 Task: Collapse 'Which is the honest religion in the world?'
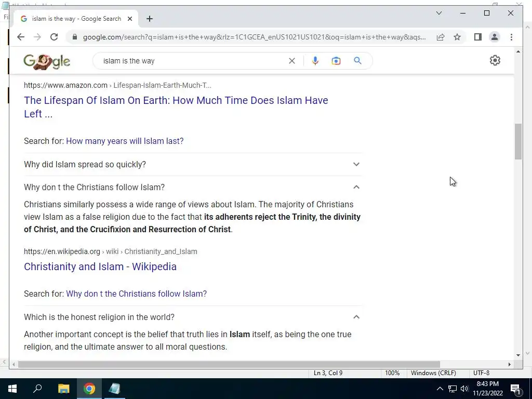[193, 317]
